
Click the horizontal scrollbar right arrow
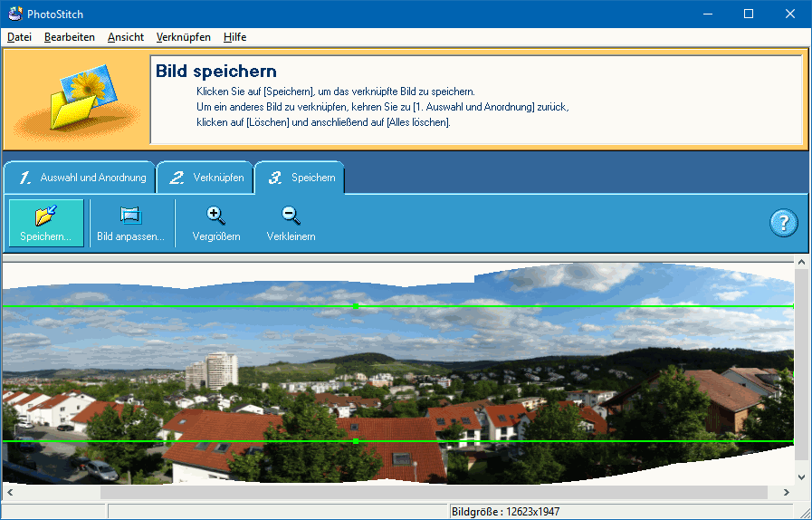(785, 492)
